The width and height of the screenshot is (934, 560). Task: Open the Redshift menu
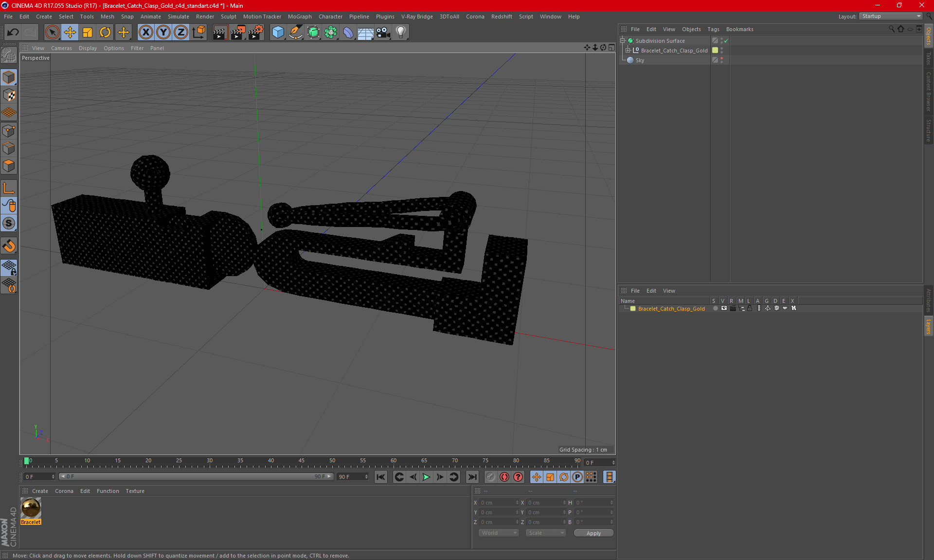coord(502,17)
